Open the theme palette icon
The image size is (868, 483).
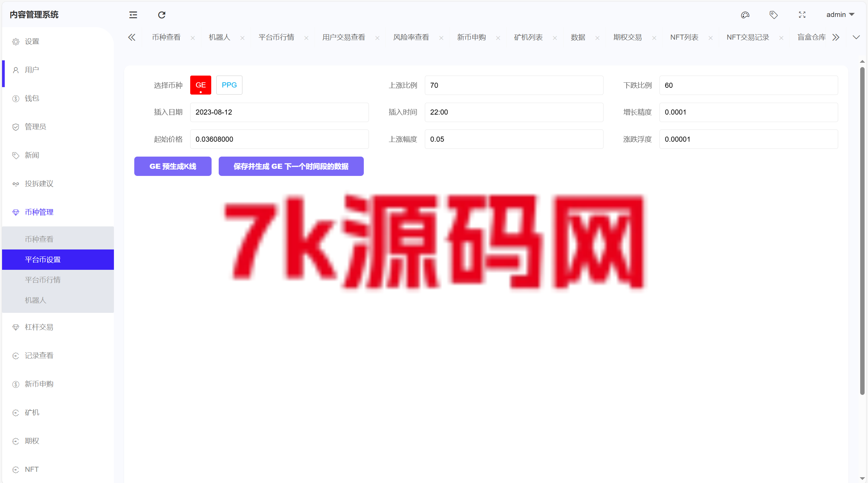click(745, 15)
